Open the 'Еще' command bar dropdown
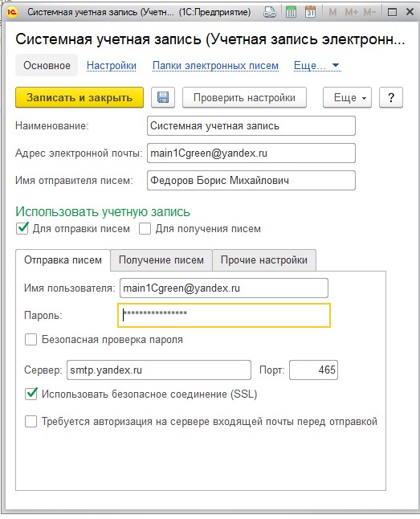Viewport: 420px width, 519px height. [347, 98]
